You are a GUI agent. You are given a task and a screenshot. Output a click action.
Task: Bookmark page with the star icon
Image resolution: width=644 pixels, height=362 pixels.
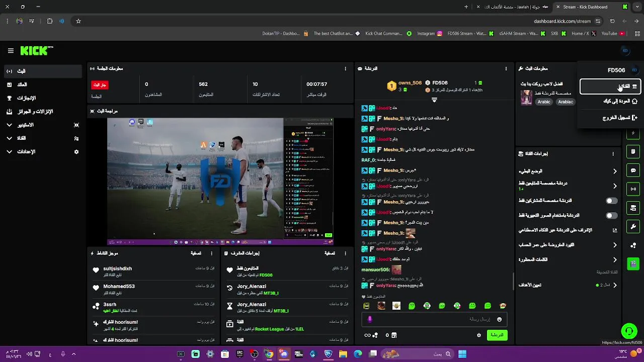78,21
